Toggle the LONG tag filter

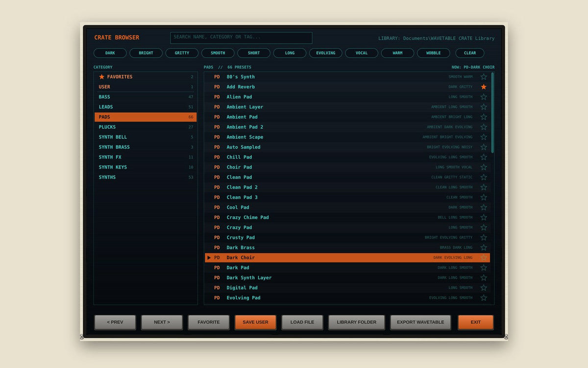pyautogui.click(x=290, y=53)
